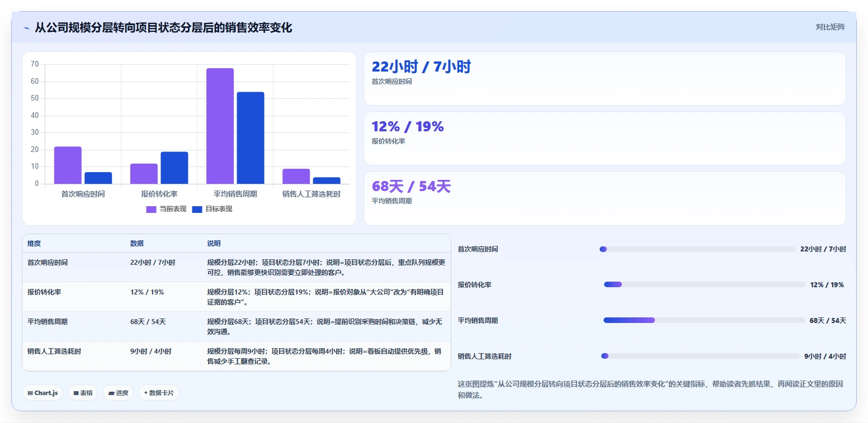Click the purple 报价转化率 chart bar
This screenshot has height=423, width=868.
144,174
